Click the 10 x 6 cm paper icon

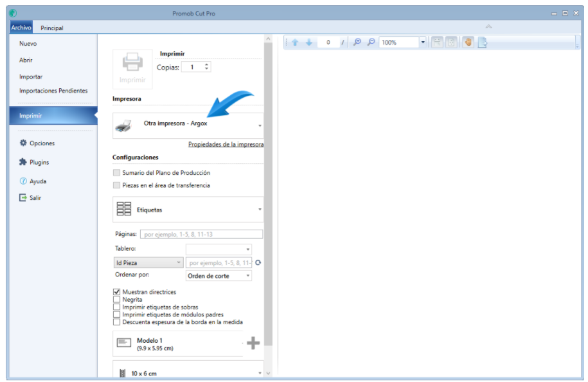[122, 374]
